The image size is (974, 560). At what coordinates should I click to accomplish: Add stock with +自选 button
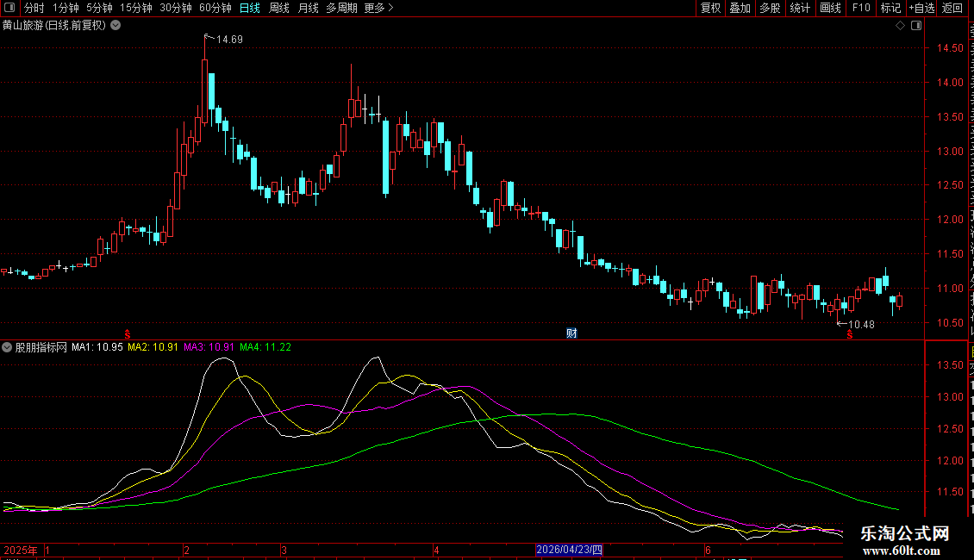coord(921,8)
